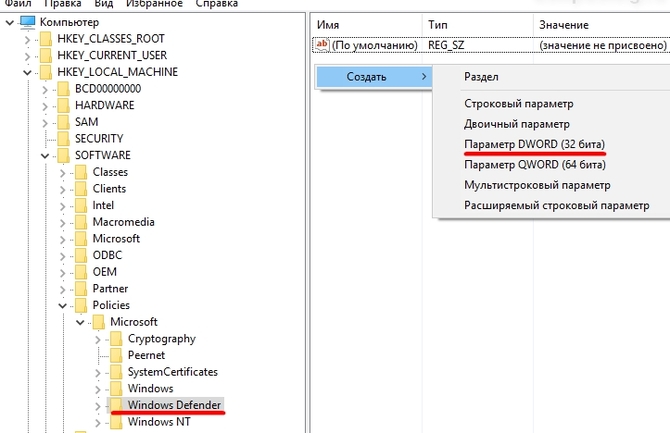Click the Policies folder icon
This screenshot has width=670, height=433.
[x=81, y=306]
